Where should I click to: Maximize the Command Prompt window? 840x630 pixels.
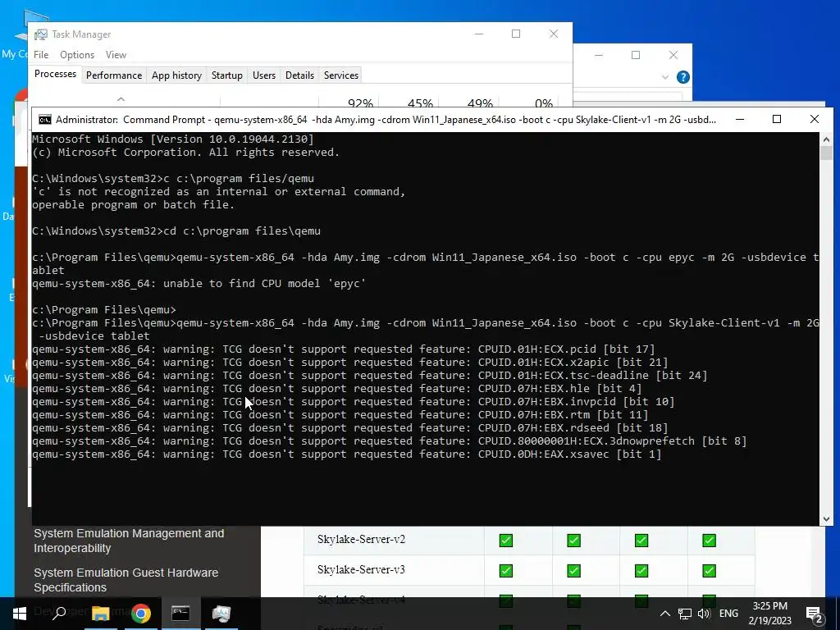click(x=777, y=120)
